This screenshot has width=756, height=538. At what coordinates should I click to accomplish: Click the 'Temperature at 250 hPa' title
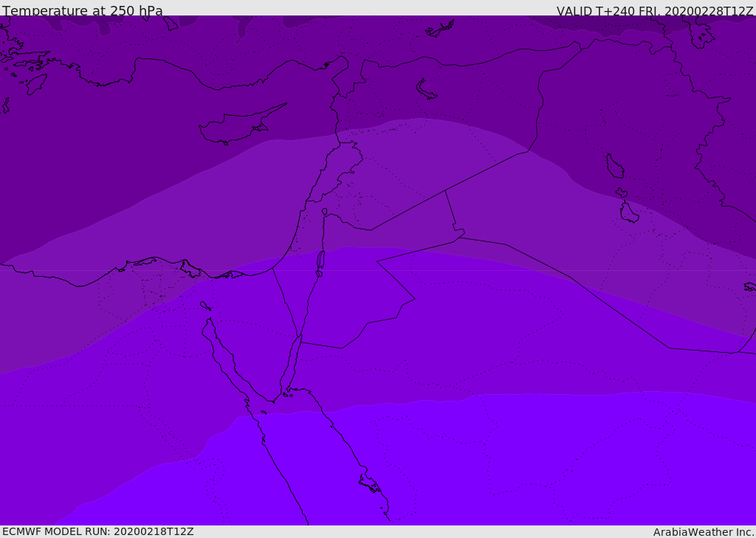[83, 10]
